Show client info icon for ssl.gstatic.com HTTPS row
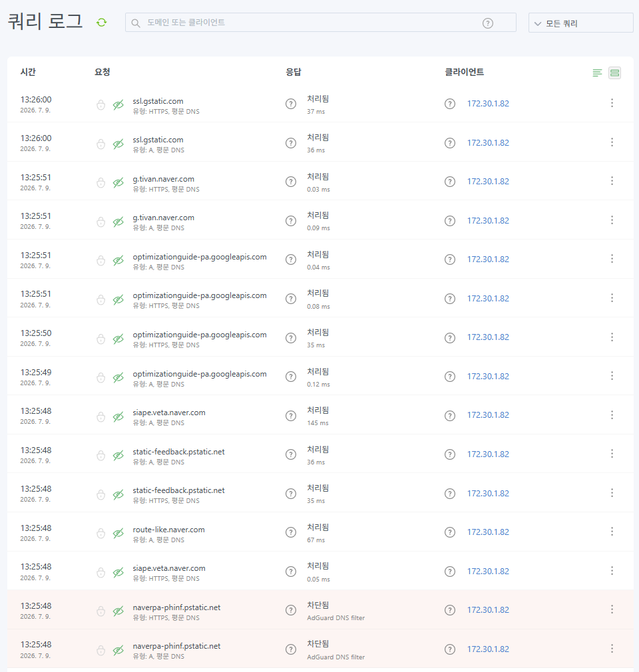This screenshot has height=672, width=639. (x=450, y=104)
